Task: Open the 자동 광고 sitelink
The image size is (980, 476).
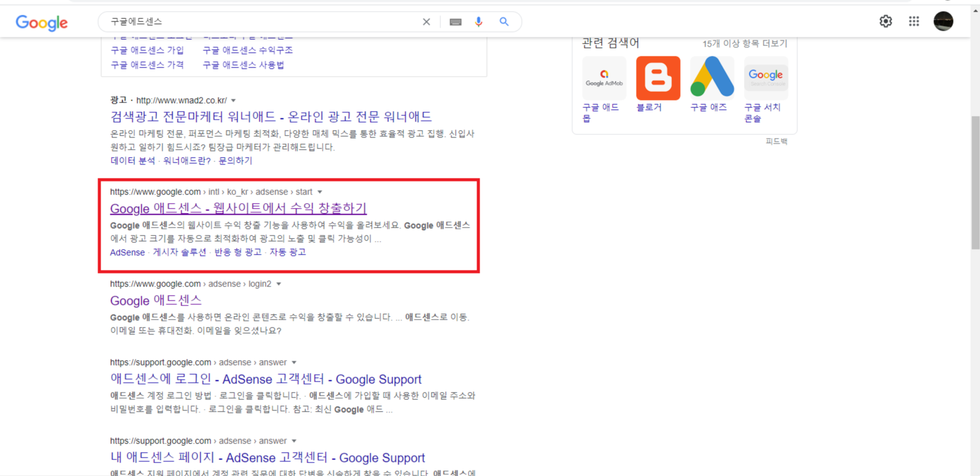Action: pyautogui.click(x=288, y=252)
